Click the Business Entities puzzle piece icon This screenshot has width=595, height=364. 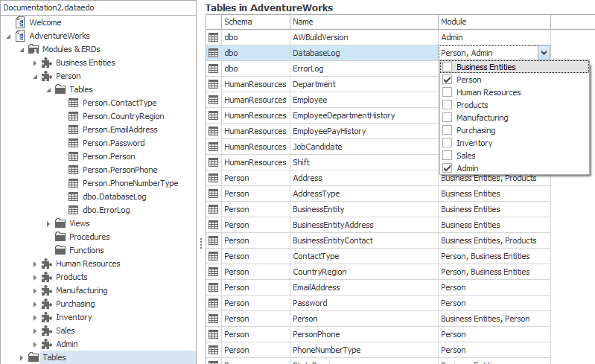coord(47,63)
